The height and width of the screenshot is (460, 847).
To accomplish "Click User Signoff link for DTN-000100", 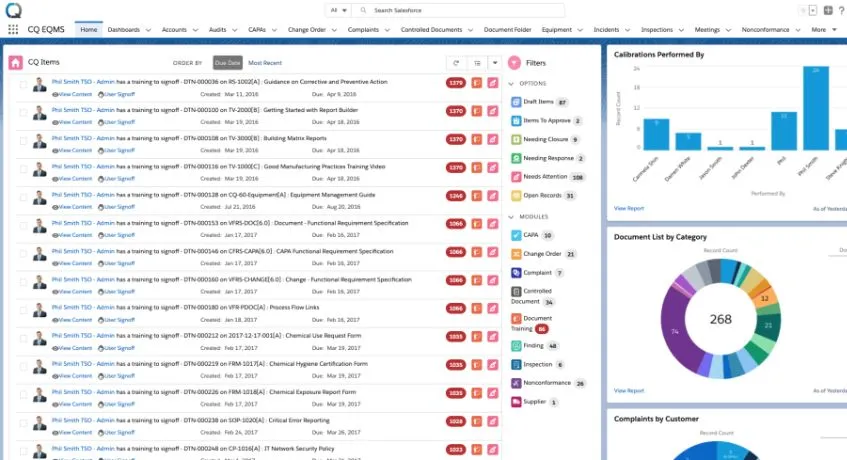I will [x=117, y=123].
